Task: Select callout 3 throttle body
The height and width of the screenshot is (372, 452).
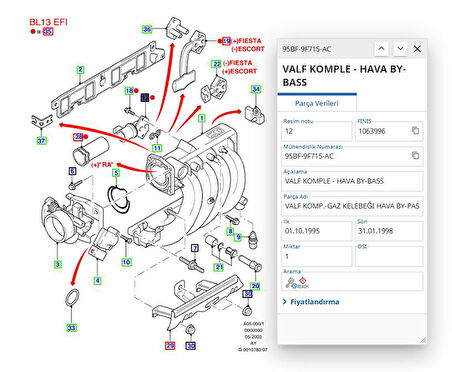Action: tap(58, 265)
